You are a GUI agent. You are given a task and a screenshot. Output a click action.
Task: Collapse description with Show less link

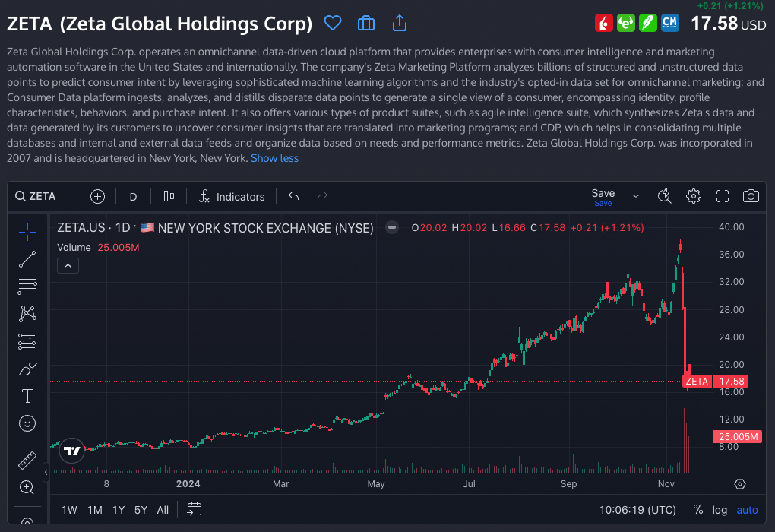[x=275, y=158]
